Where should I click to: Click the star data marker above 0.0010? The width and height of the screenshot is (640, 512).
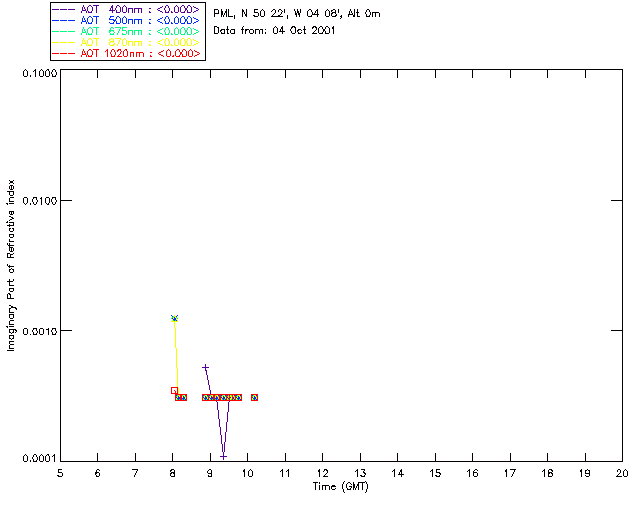tap(174, 318)
